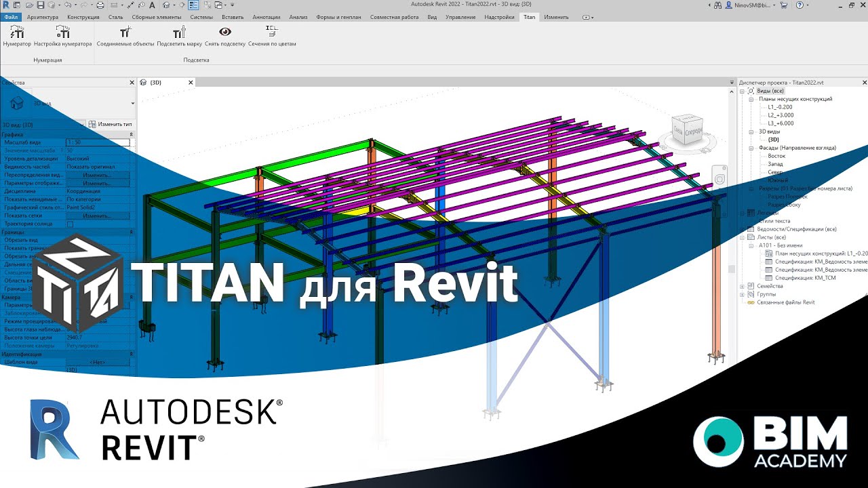Run Соединяемые объекты highlight tool
868x488 pixels.
(x=125, y=37)
